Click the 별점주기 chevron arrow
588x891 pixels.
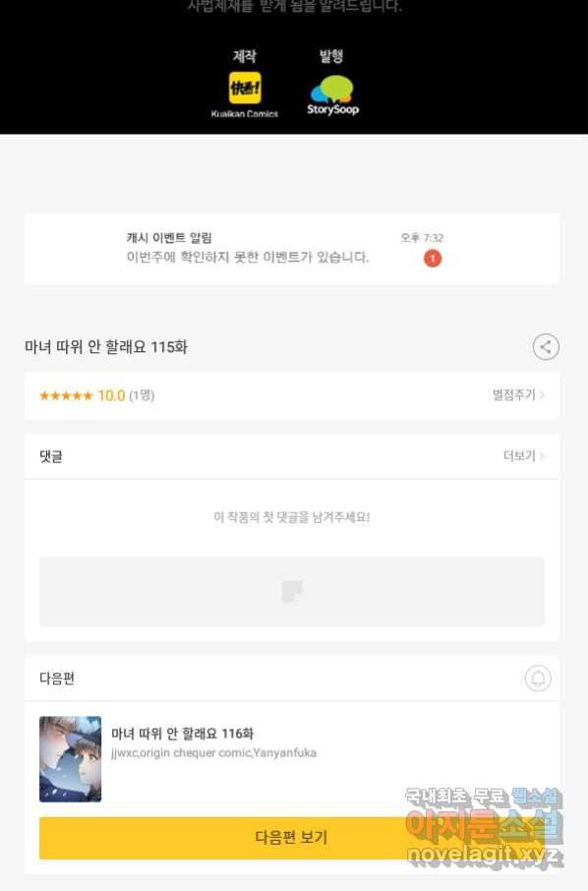(542, 395)
